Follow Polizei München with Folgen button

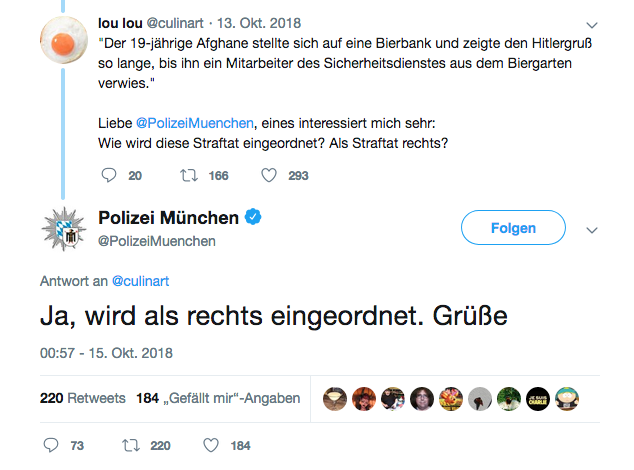(x=513, y=229)
